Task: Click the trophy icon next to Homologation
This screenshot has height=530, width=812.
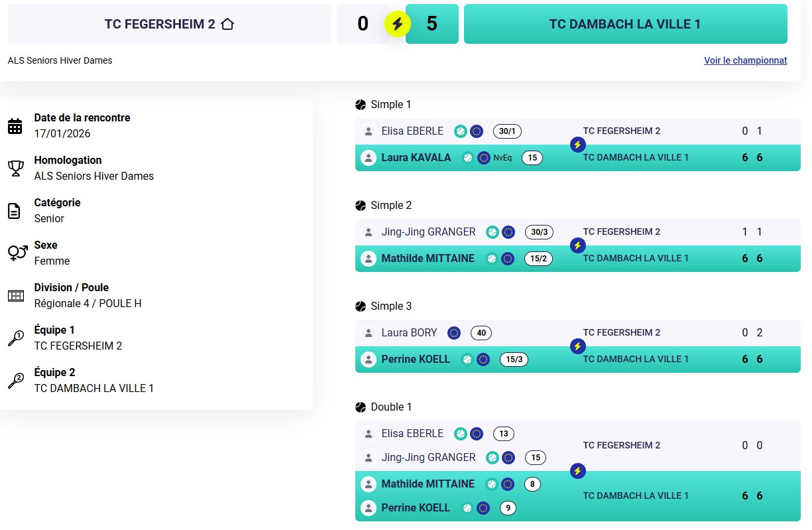Action: click(x=15, y=168)
